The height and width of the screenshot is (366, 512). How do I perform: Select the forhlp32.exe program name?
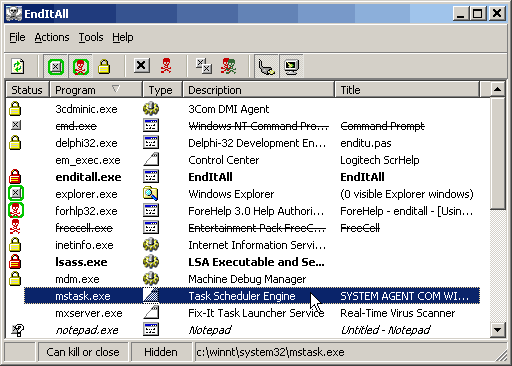86,211
